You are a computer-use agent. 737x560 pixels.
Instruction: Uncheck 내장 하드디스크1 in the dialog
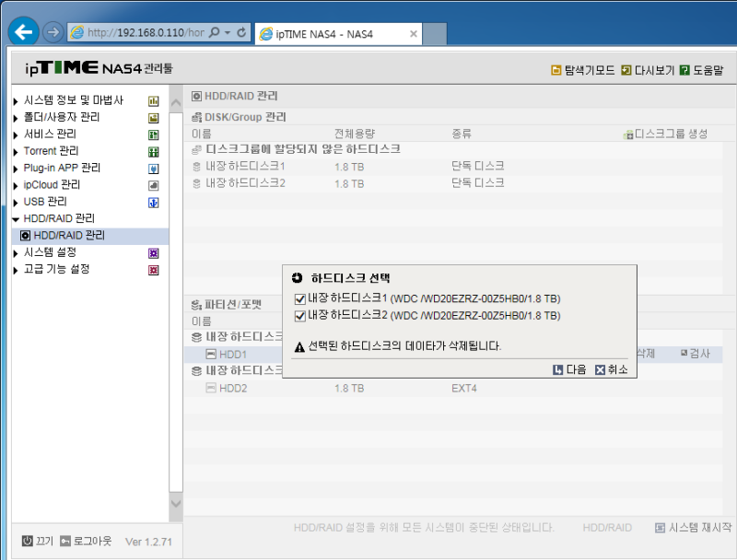[297, 298]
